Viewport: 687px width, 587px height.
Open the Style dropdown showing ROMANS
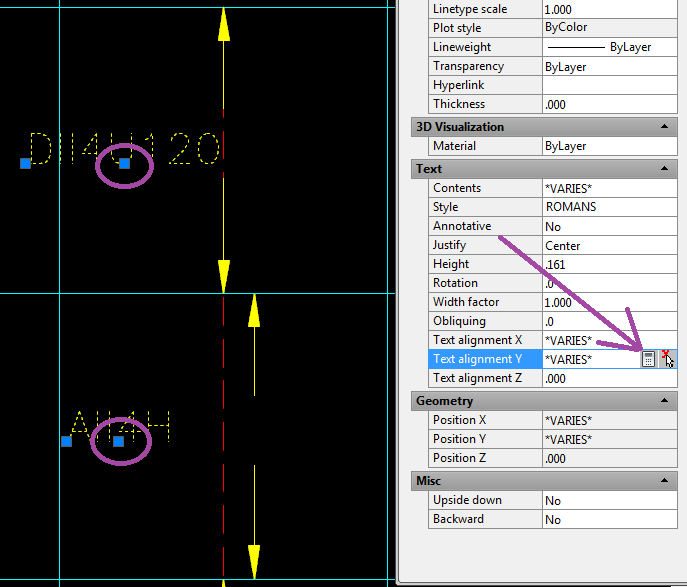point(608,207)
